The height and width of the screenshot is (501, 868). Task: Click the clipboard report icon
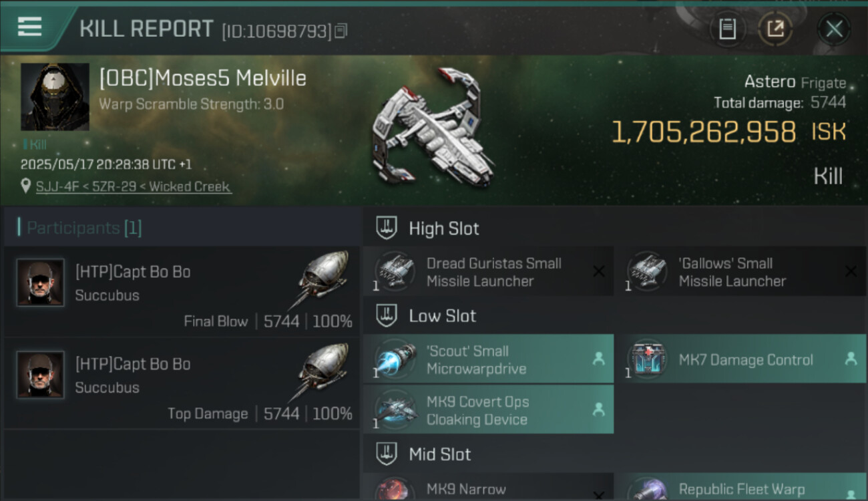click(x=727, y=29)
